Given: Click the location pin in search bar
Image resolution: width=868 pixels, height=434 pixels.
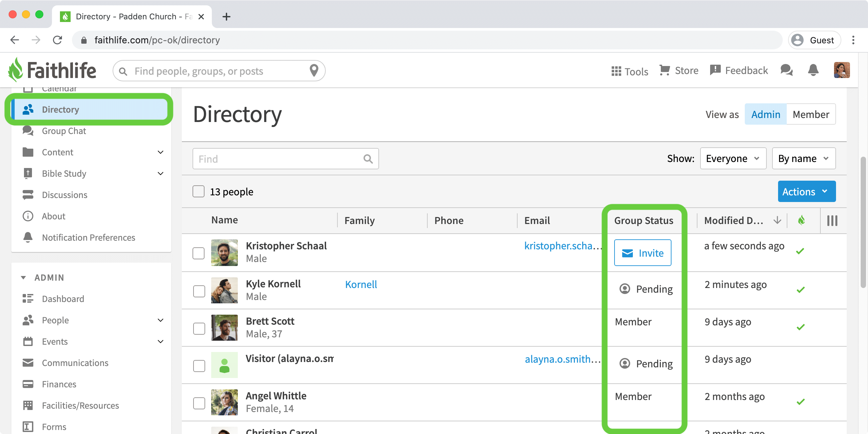Looking at the screenshot, I should coord(314,70).
